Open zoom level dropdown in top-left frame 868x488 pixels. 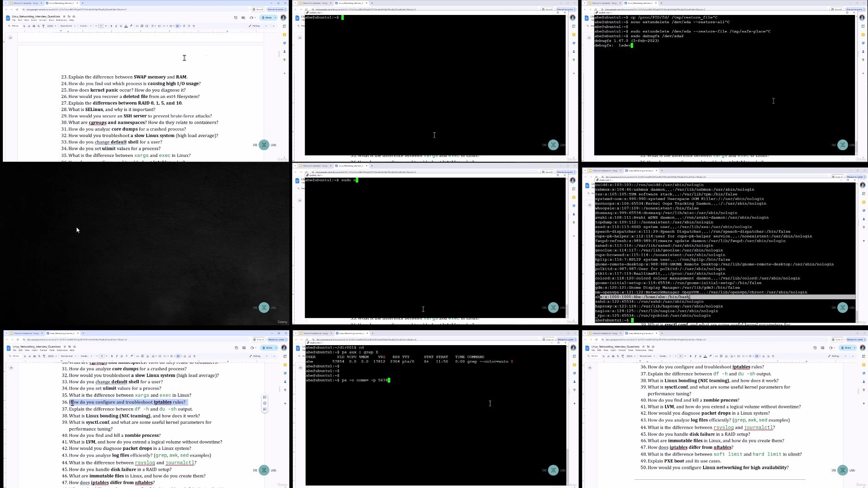click(x=52, y=26)
